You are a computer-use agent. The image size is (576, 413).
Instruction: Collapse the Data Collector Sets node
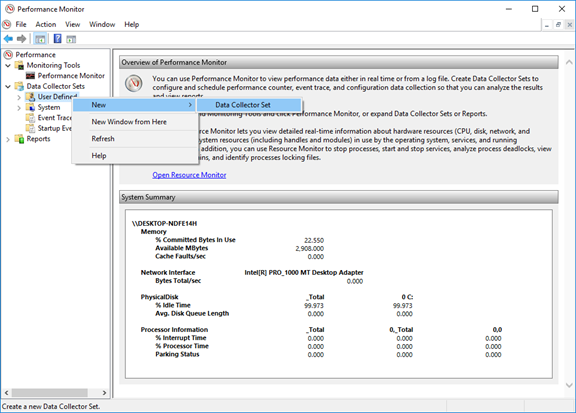tap(8, 86)
